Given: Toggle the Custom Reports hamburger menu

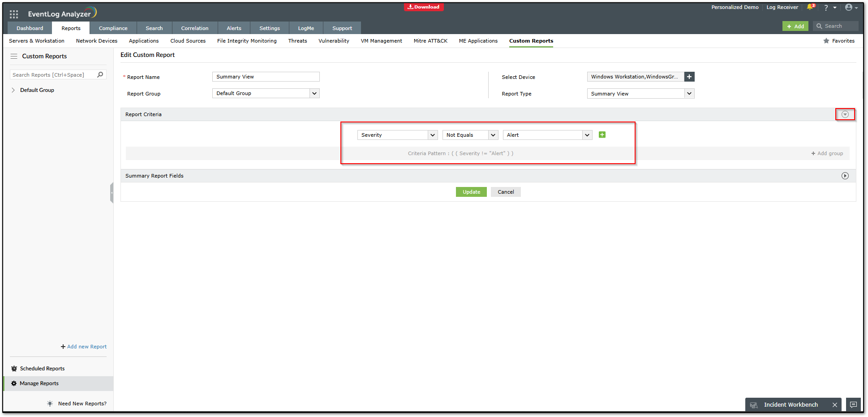Looking at the screenshot, I should [14, 56].
